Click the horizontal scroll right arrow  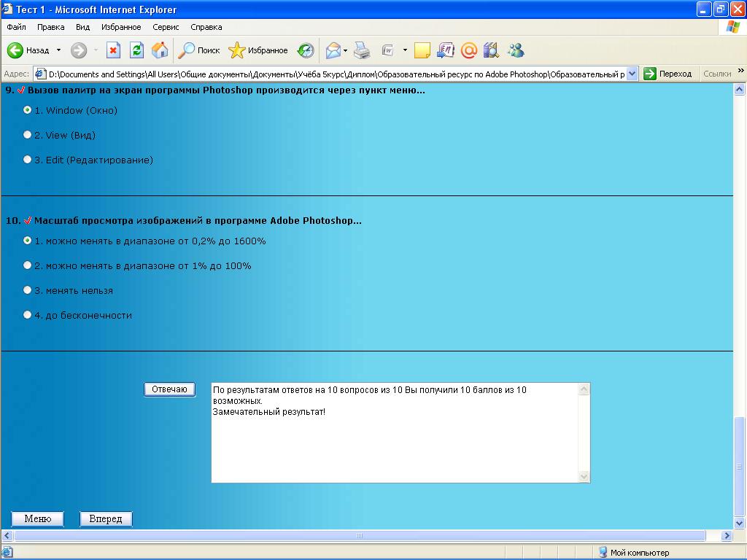(x=727, y=535)
